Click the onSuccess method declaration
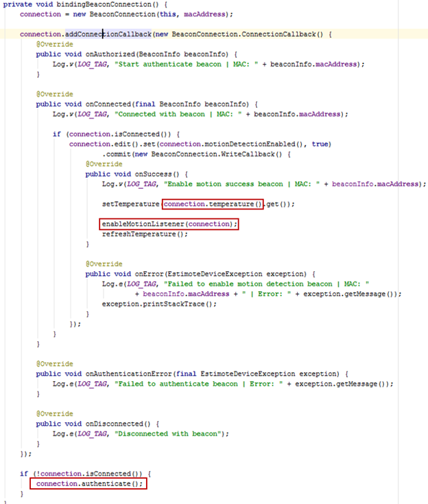 136,174
